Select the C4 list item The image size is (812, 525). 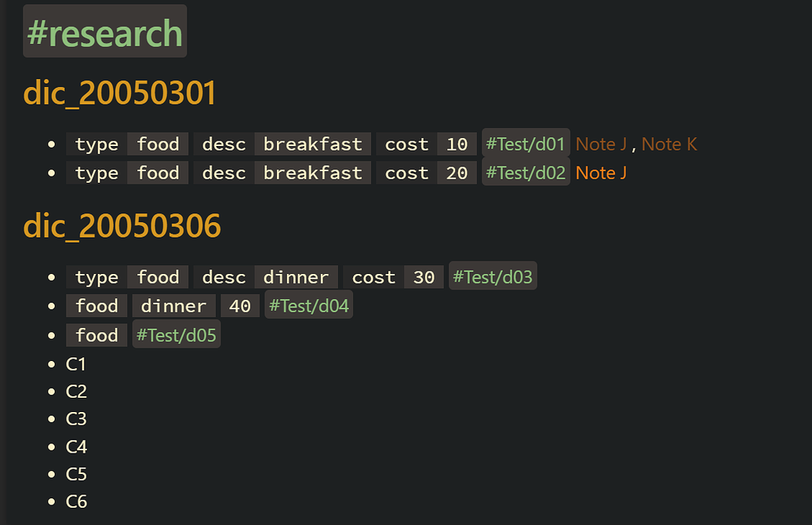76,447
